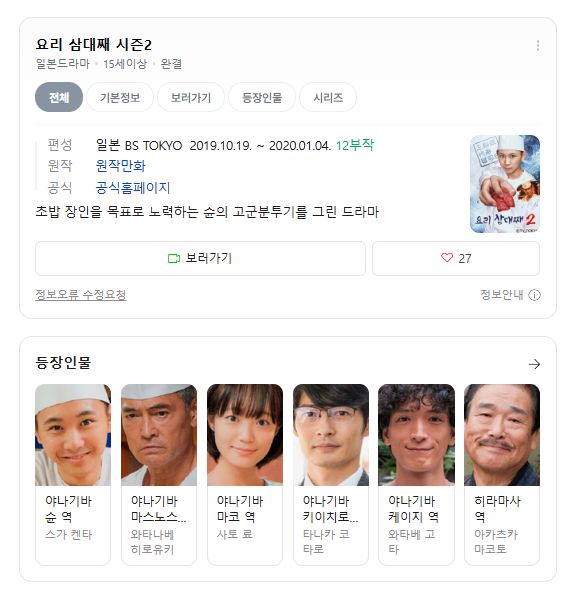Viewport: 575px width, 600px height.
Task: Open the 보러가기 tab
Action: click(191, 98)
